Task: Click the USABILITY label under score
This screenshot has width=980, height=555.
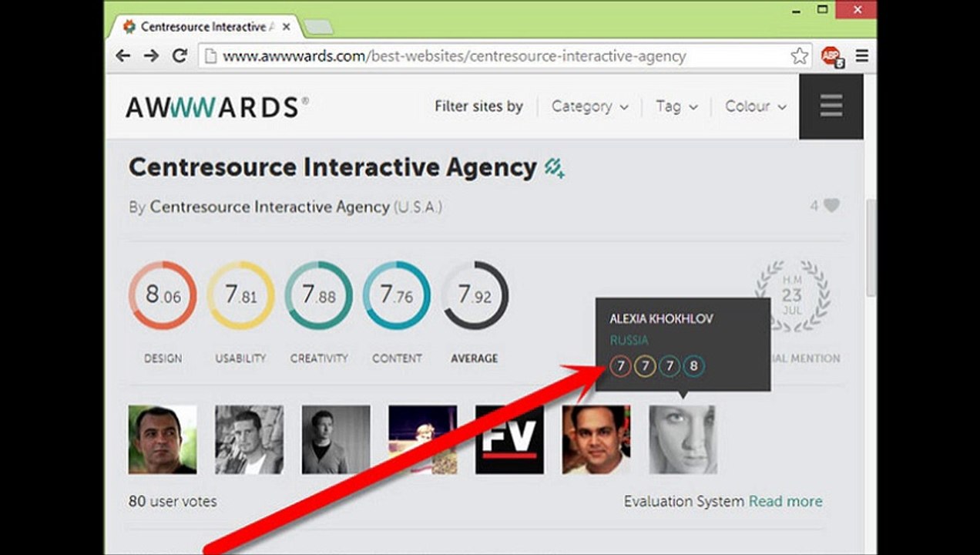Action: click(240, 358)
